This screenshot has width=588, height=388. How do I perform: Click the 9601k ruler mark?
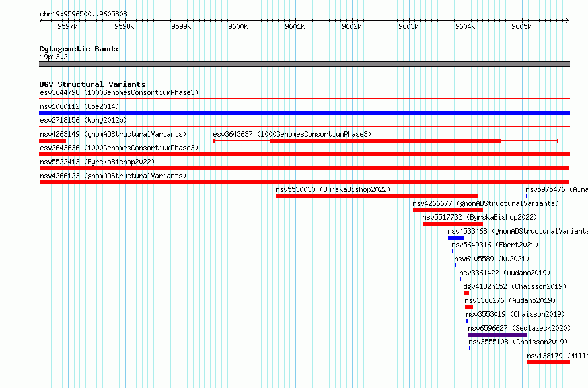click(x=295, y=26)
